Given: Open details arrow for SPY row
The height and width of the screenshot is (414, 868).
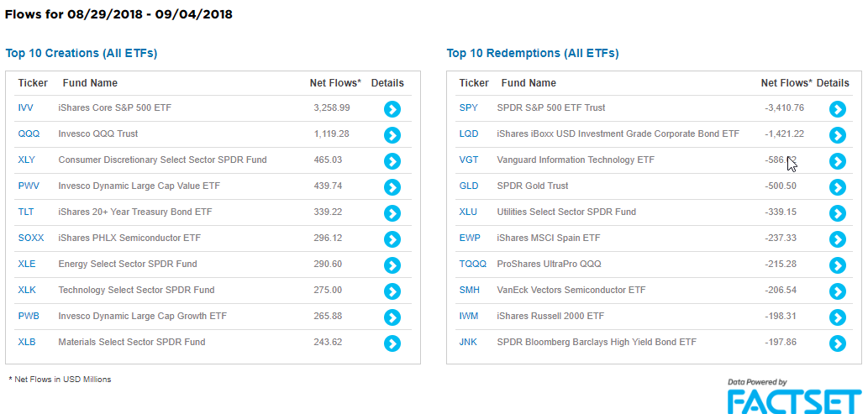Looking at the screenshot, I should pyautogui.click(x=838, y=109).
